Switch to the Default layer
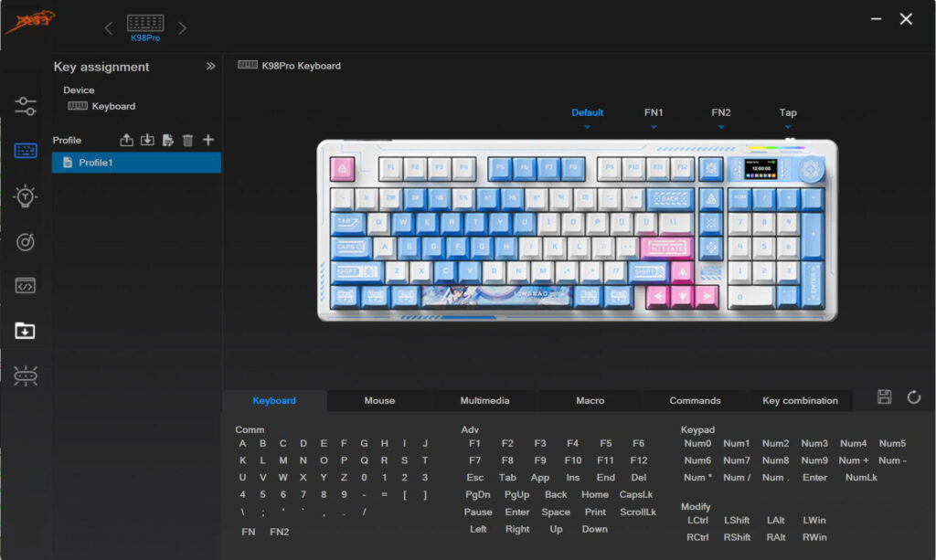 point(588,112)
